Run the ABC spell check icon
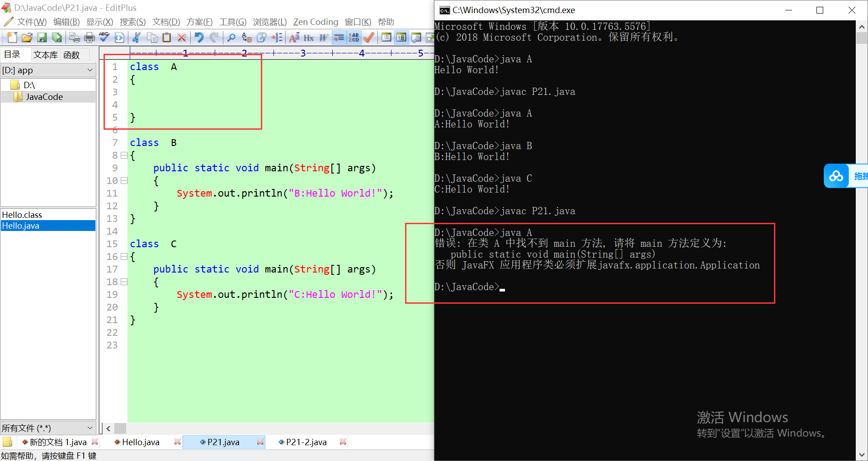The width and height of the screenshot is (868, 461). tap(104, 38)
